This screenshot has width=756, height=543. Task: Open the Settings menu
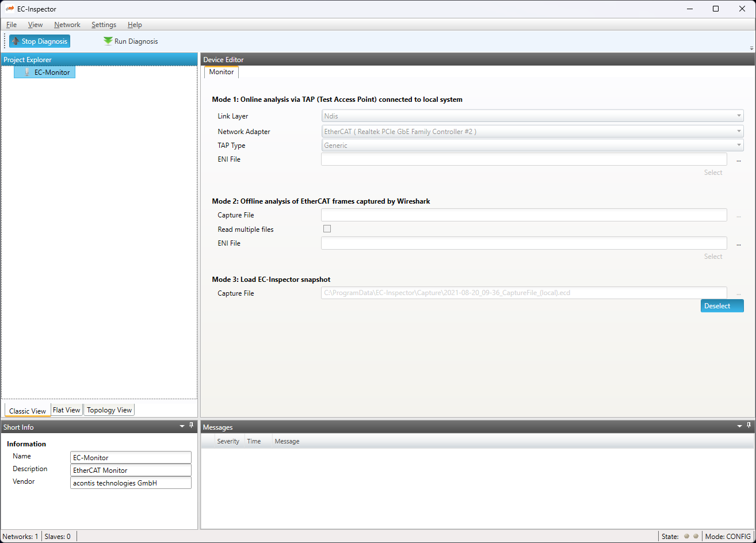coord(104,25)
